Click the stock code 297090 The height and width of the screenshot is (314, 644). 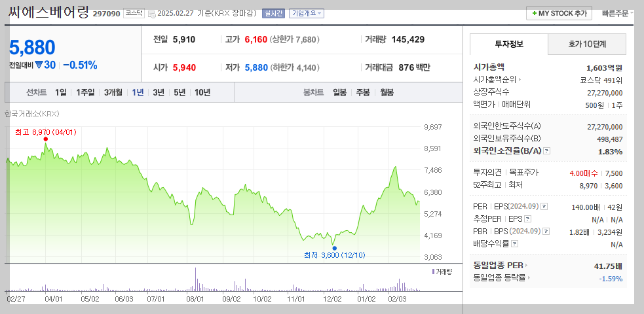pos(106,14)
